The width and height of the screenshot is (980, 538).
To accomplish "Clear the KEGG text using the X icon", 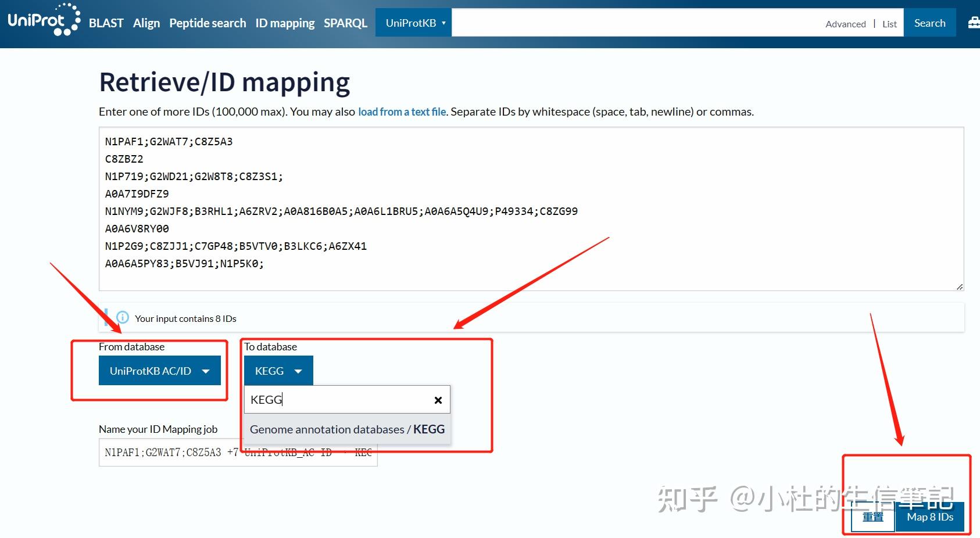I will 438,400.
